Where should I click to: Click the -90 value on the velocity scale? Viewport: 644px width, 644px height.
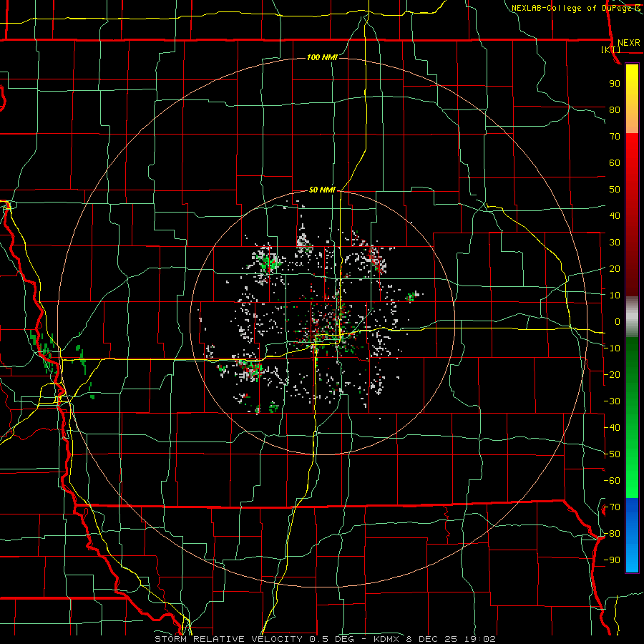612,560
